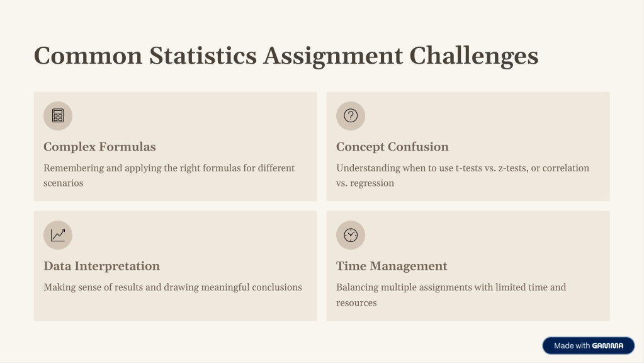The image size is (644, 363).
Task: Click the clock icon above Time Management
Action: (351, 235)
